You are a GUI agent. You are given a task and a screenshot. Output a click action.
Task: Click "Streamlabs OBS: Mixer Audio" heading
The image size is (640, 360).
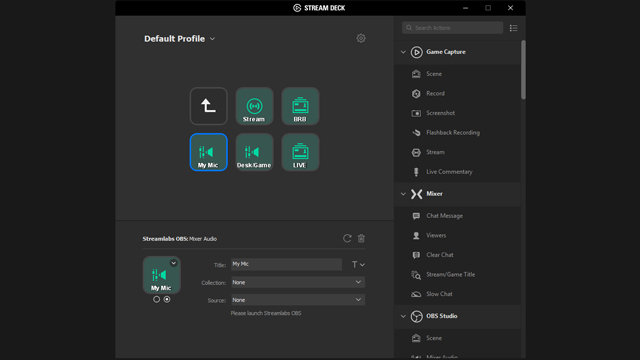click(180, 239)
